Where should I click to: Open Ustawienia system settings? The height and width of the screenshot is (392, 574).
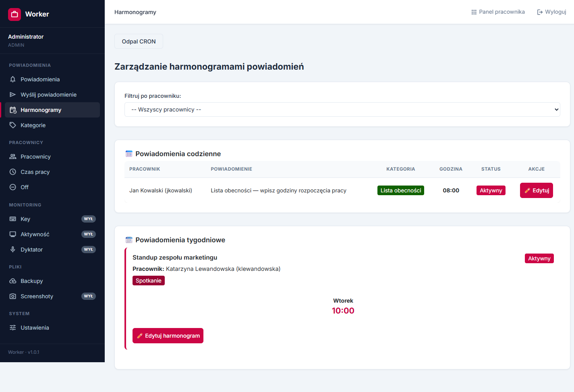[52, 328]
